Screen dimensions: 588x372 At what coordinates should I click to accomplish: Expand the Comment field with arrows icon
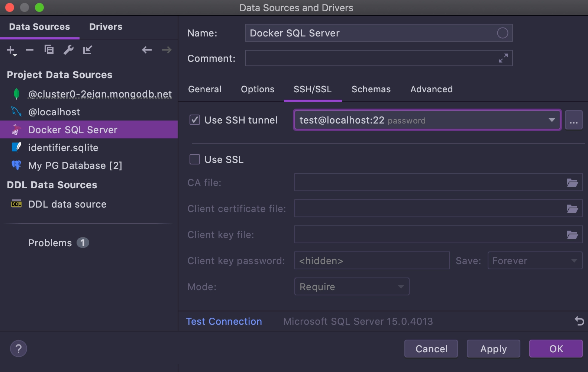tap(503, 58)
